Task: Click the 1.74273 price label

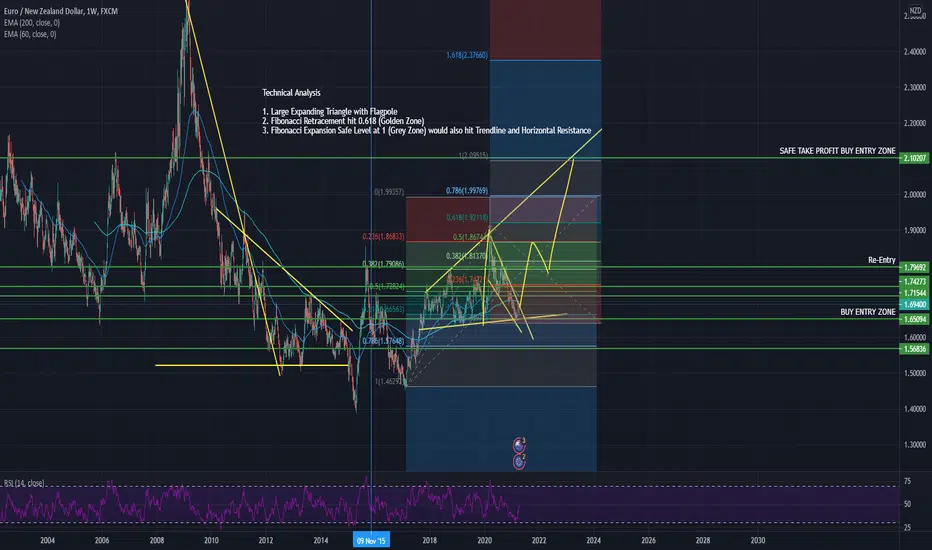Action: (914, 281)
